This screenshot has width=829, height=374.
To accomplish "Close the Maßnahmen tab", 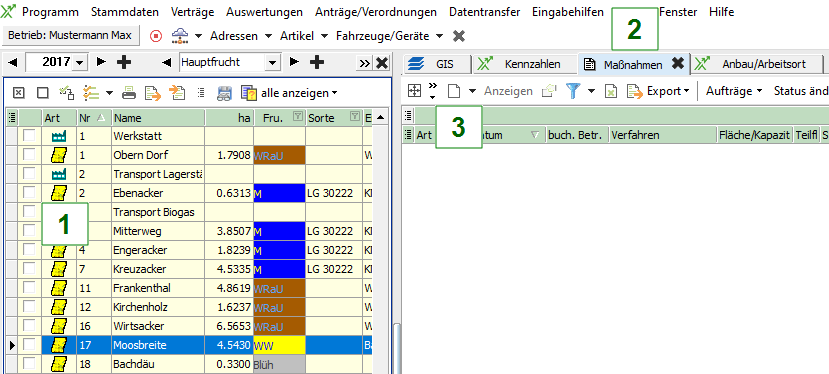I will click(x=677, y=64).
